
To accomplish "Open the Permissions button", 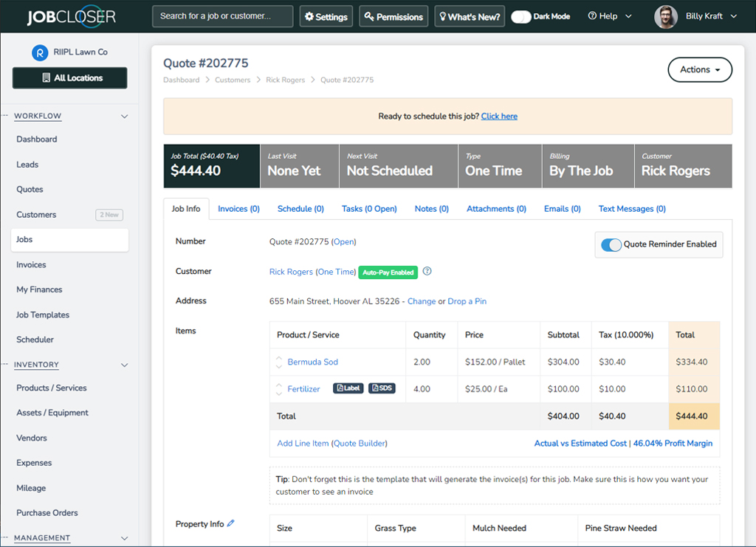I will click(394, 16).
